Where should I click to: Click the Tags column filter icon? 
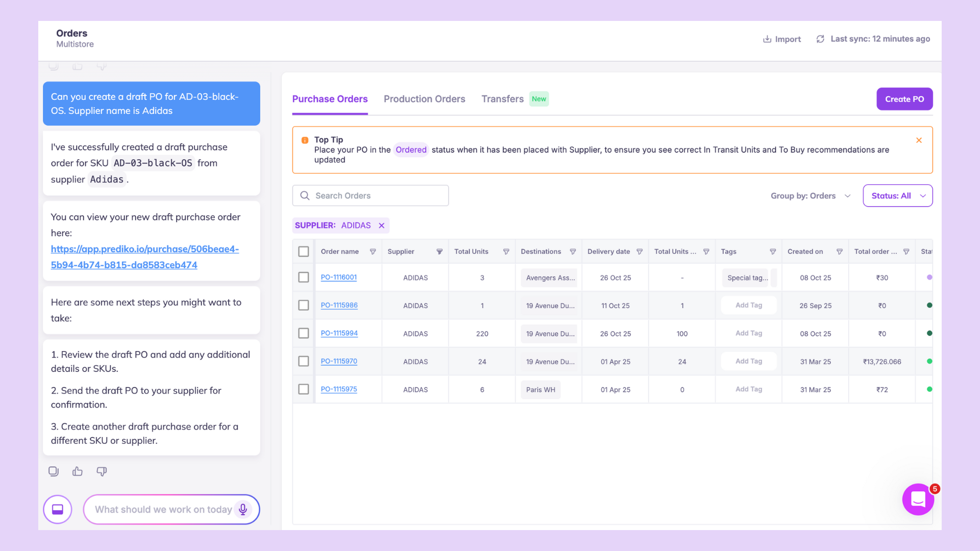point(773,252)
